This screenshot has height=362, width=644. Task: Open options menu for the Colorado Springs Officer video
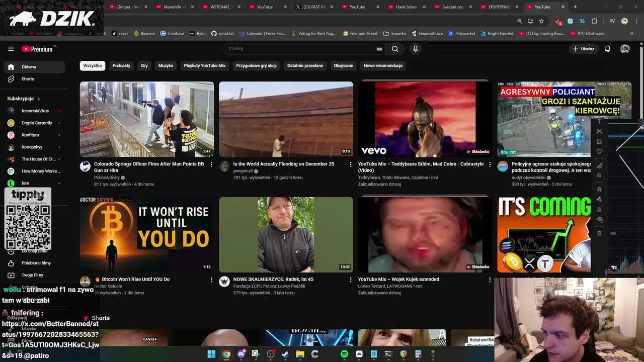211,164
